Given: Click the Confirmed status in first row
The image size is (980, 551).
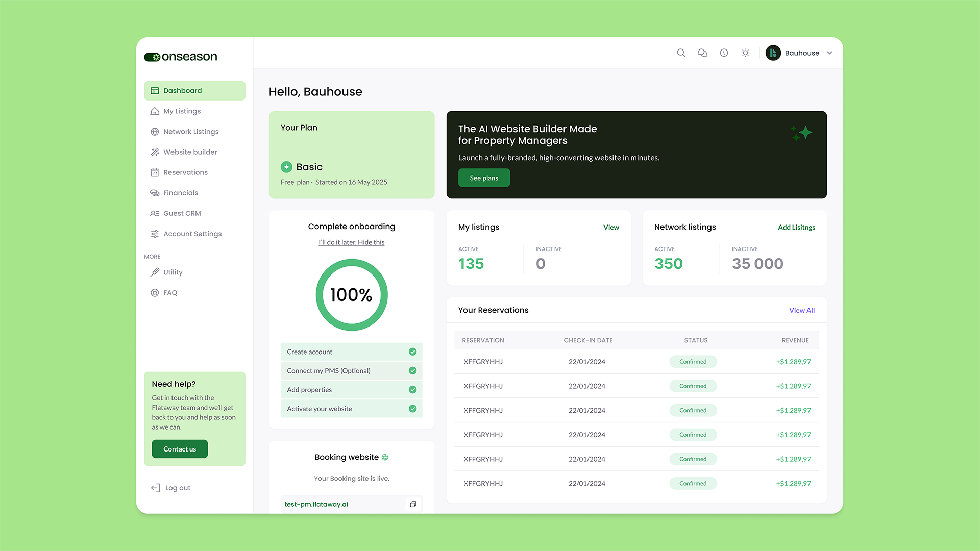Looking at the screenshot, I should pyautogui.click(x=693, y=362).
